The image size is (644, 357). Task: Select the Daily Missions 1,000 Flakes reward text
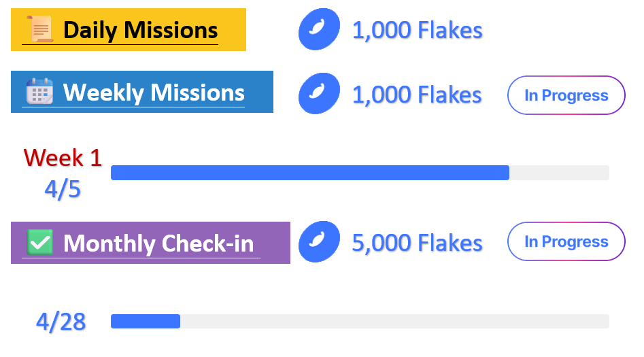[417, 30]
